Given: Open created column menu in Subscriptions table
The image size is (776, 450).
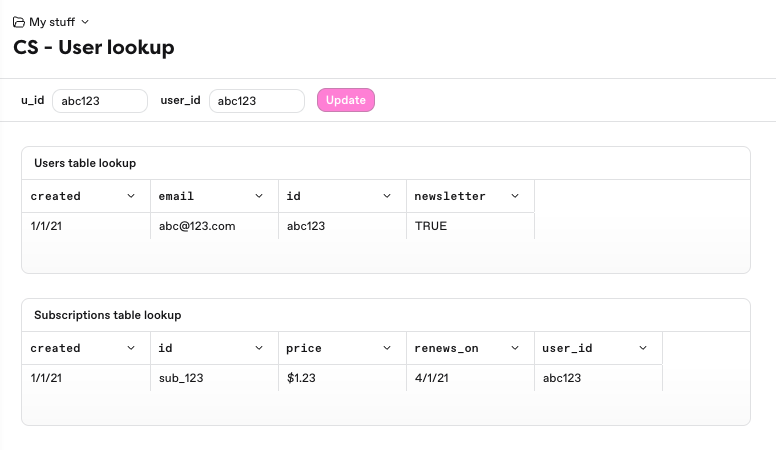Looking at the screenshot, I should [x=131, y=348].
